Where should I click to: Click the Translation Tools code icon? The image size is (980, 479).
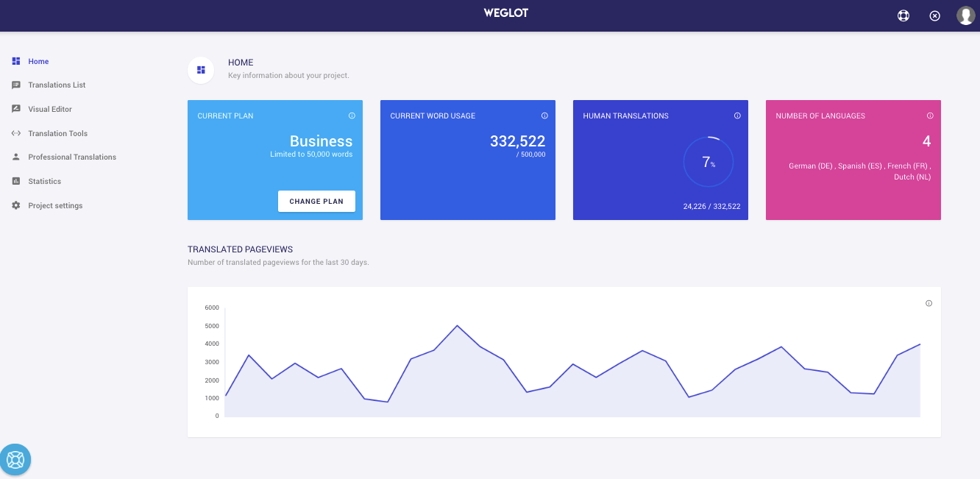16,133
